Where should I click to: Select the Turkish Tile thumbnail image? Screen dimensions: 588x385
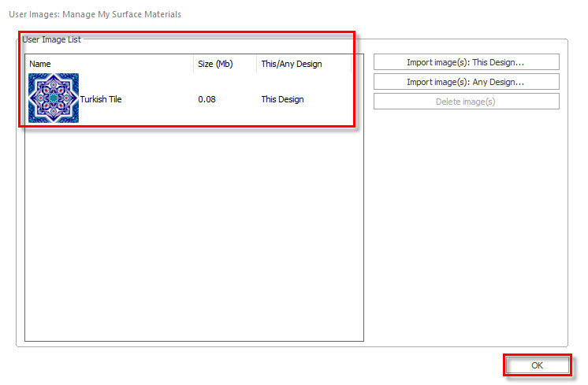click(54, 98)
